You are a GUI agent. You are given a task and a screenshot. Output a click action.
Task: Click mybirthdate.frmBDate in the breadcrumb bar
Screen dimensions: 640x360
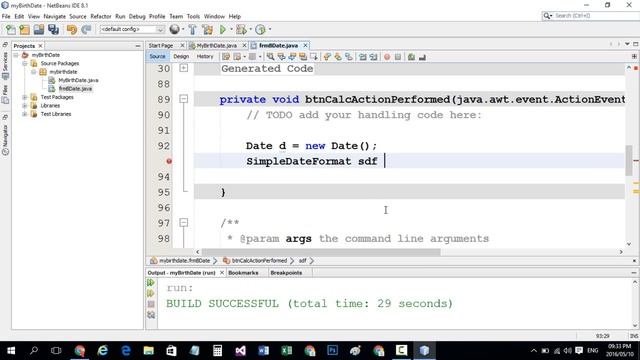click(184, 260)
